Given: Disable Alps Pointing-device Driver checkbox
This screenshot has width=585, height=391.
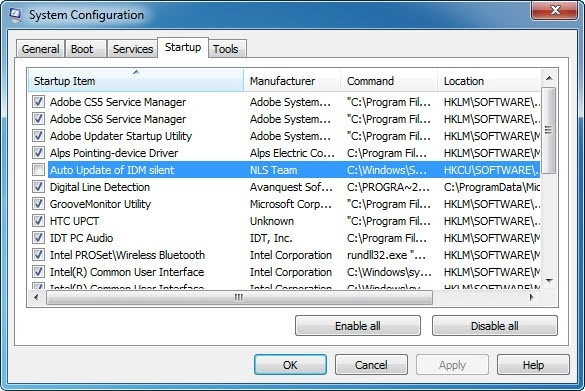Looking at the screenshot, I should (x=38, y=153).
